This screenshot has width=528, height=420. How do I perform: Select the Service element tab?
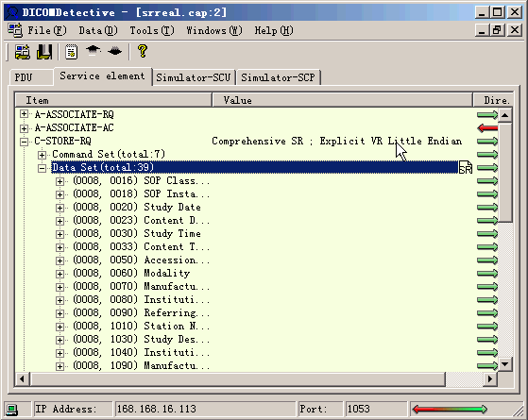[x=102, y=76]
